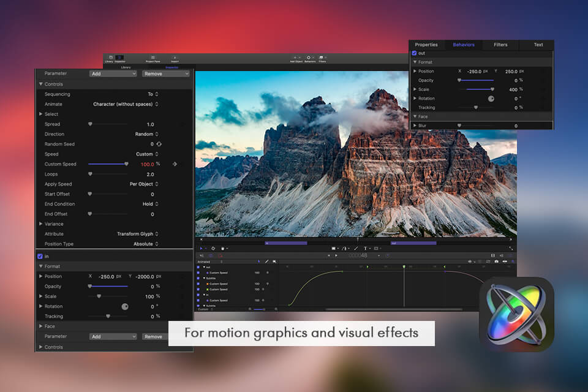Screen dimensions: 588x392
Task: Open the Attribute 'Transform Glyph' dropdown
Action: pyautogui.click(x=138, y=234)
